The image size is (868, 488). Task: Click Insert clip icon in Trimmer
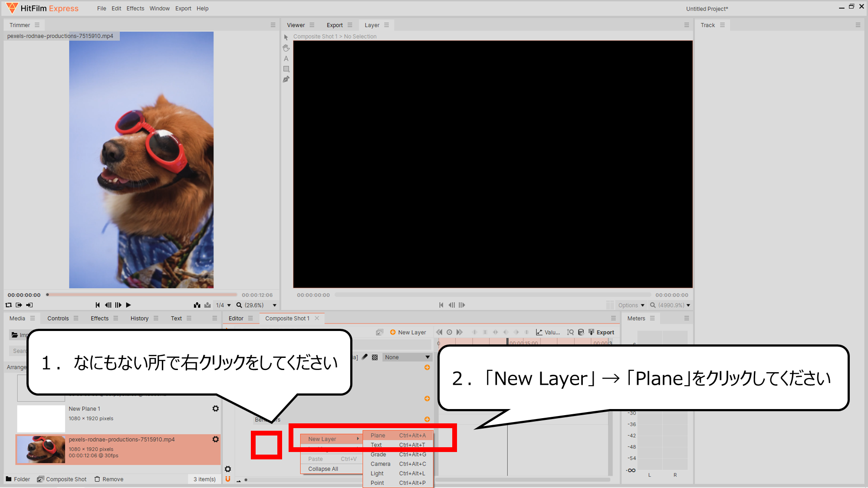(197, 305)
